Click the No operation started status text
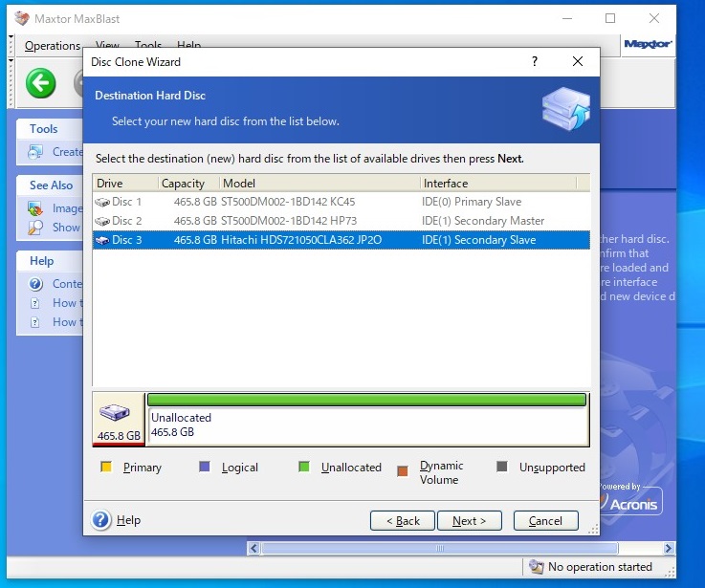The width and height of the screenshot is (705, 588). 600,567
